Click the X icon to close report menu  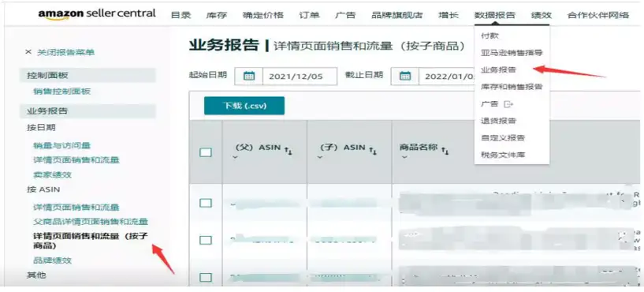tap(28, 52)
